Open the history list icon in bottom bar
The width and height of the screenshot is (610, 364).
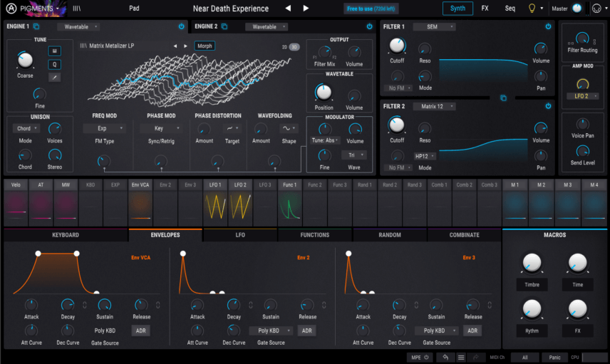[x=461, y=358]
